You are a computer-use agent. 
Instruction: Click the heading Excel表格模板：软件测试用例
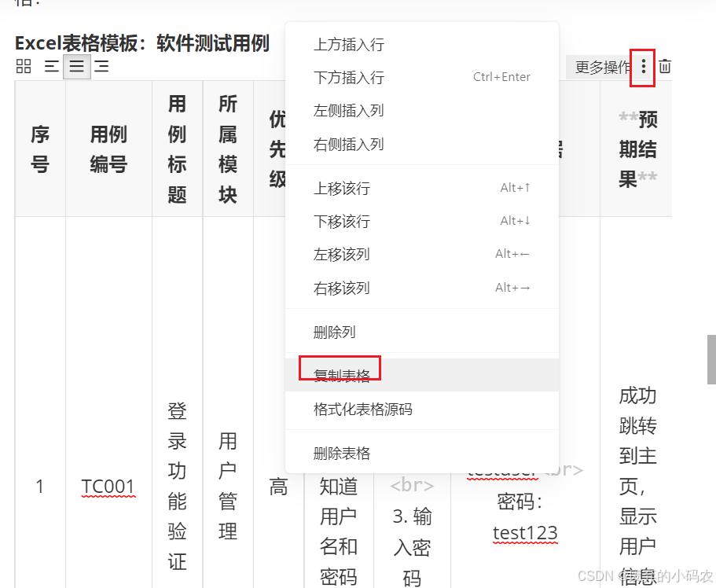click(142, 43)
